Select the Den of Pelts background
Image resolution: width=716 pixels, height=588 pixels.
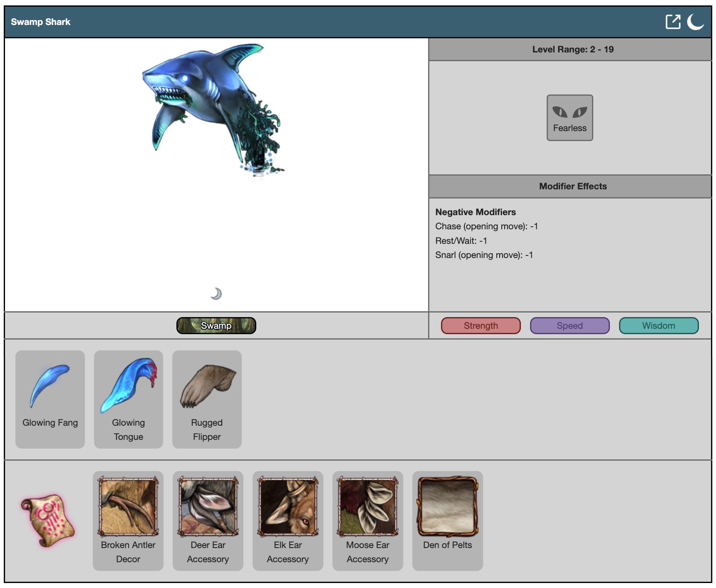click(448, 520)
